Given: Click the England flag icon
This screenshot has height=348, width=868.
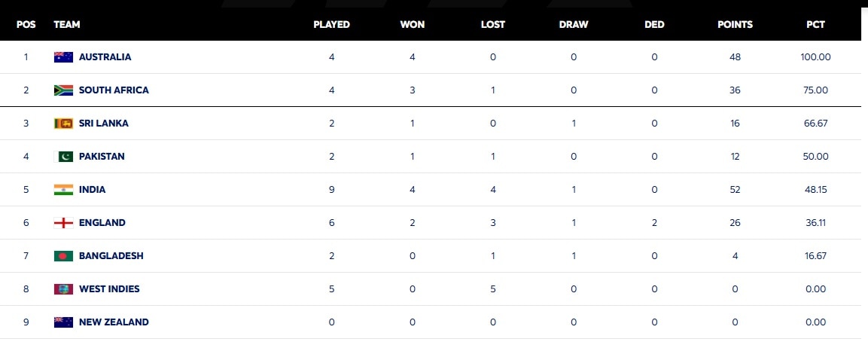Looking at the screenshot, I should (x=63, y=223).
